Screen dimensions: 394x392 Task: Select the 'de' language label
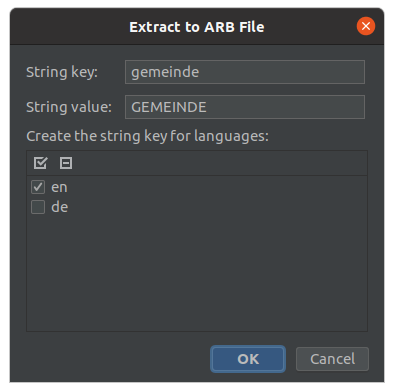[x=60, y=207]
